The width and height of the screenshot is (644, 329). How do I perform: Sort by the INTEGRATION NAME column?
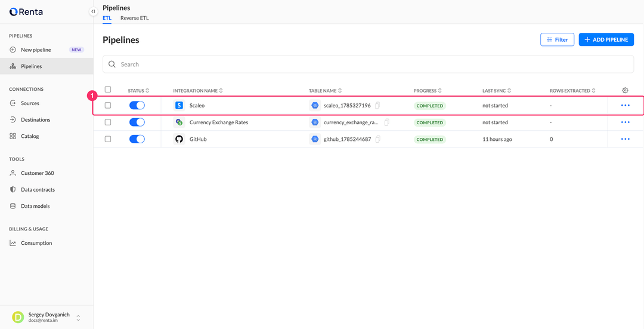[x=198, y=91]
